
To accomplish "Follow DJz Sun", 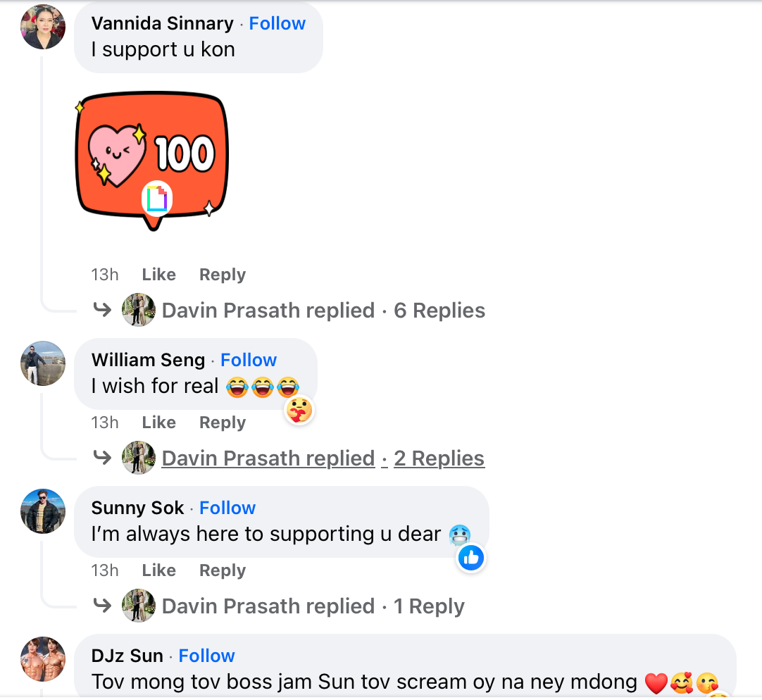I will pos(206,656).
